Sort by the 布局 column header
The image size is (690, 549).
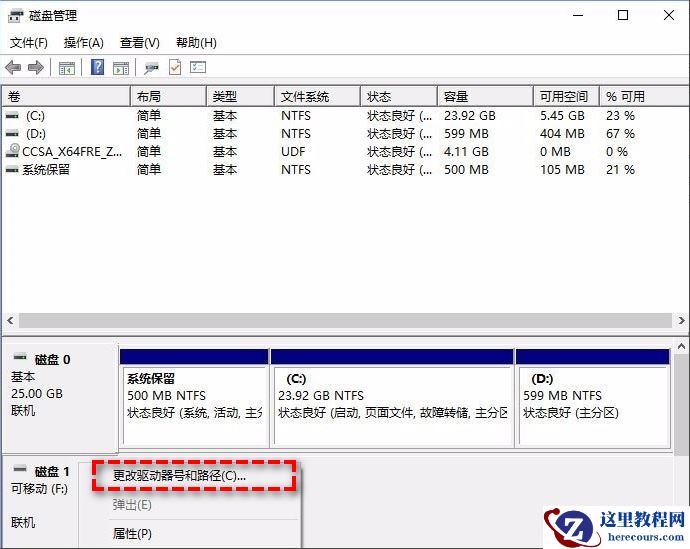point(169,96)
